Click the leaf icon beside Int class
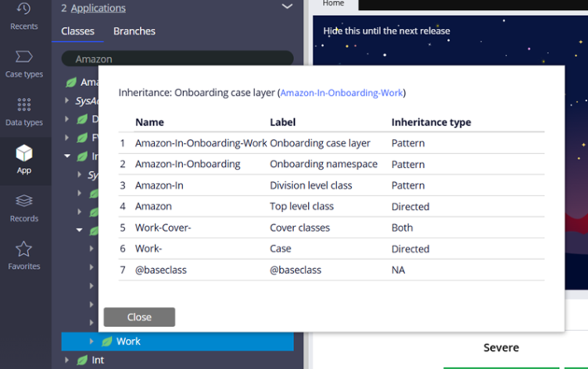The height and width of the screenshot is (369, 588). [81, 360]
